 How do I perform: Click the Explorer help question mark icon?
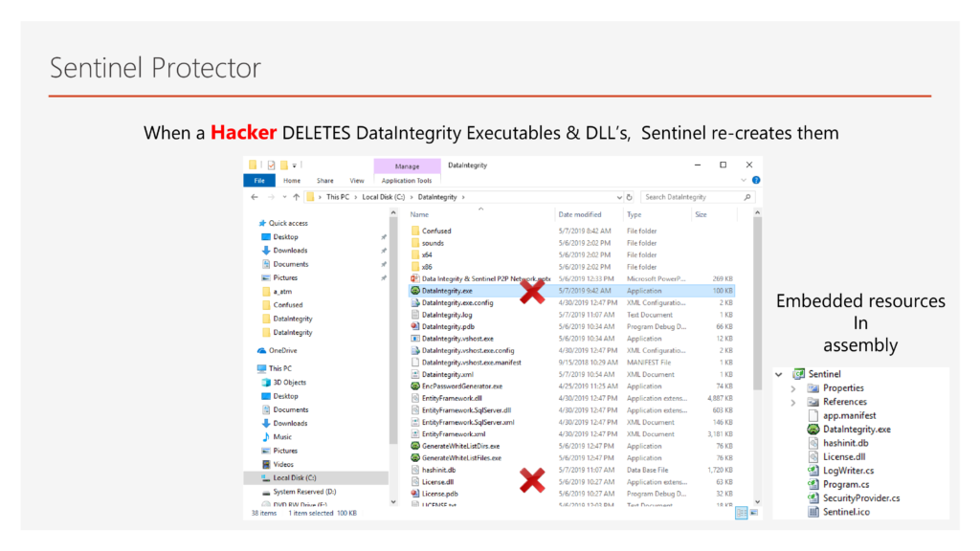[x=756, y=180]
